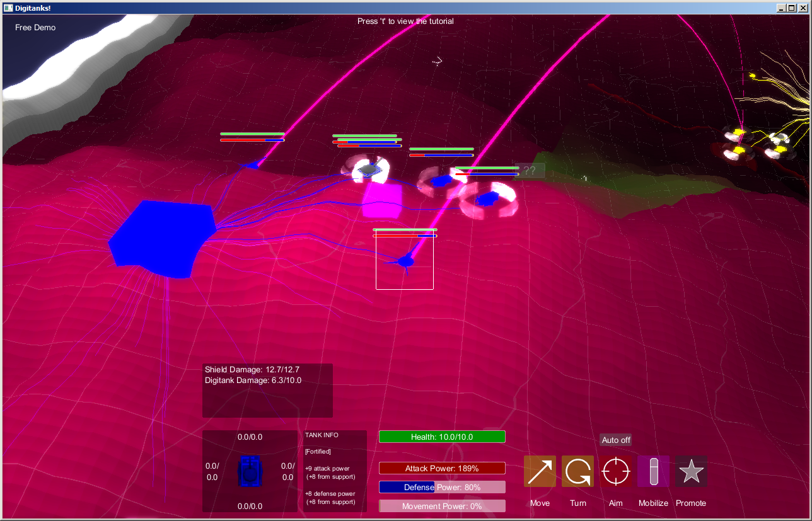Click the Aim label text

point(615,503)
